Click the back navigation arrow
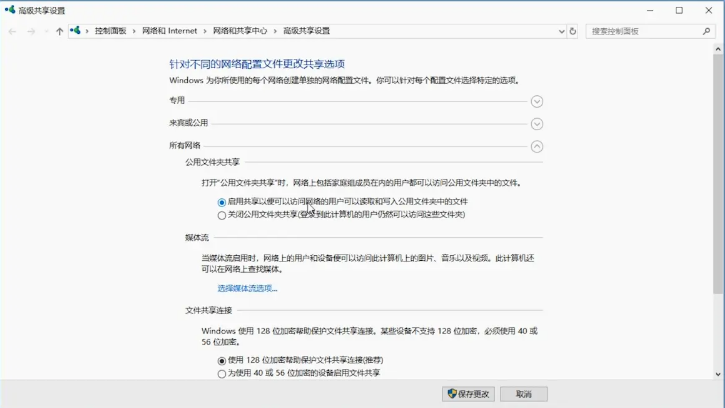The image size is (725, 408). (12, 31)
